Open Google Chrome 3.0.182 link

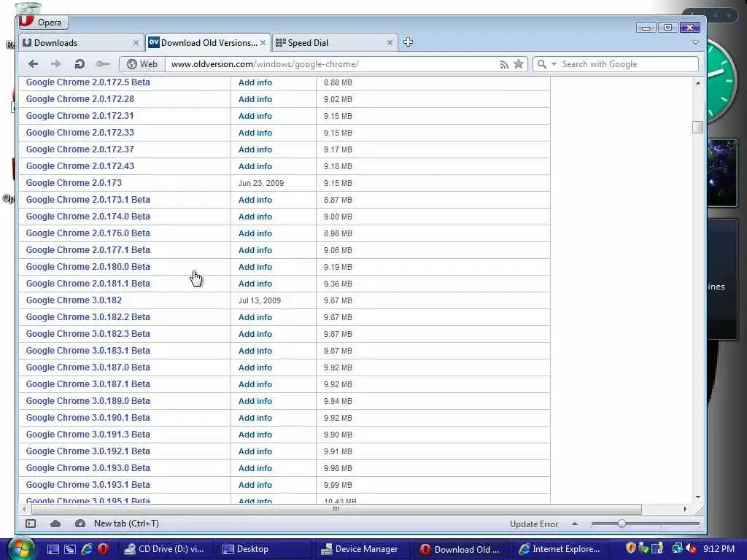click(x=74, y=300)
